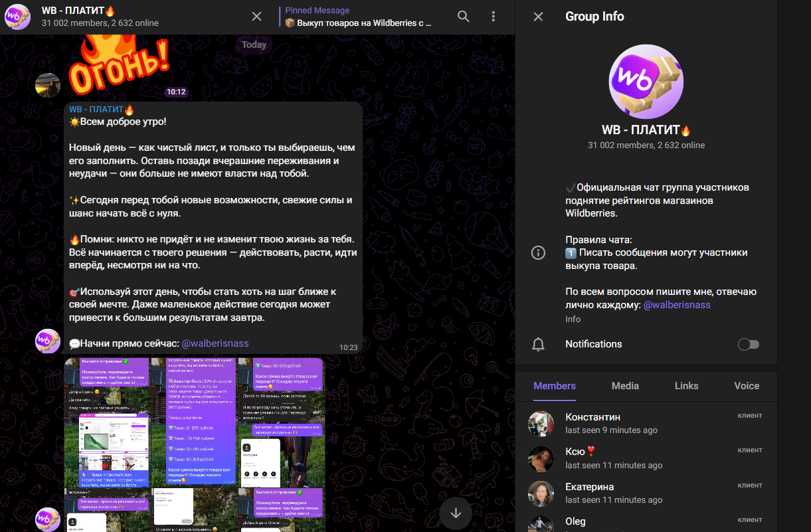The image size is (811, 532).
Task: Click the Notifications label
Action: tap(594, 344)
